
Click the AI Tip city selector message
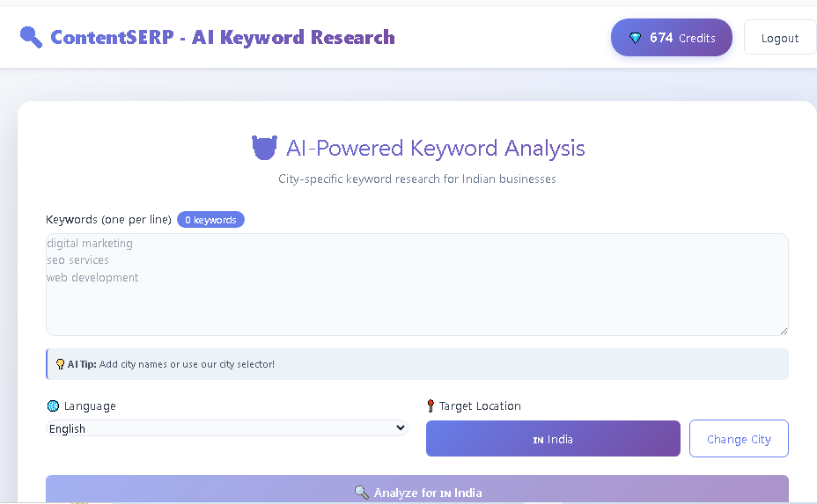click(x=171, y=364)
